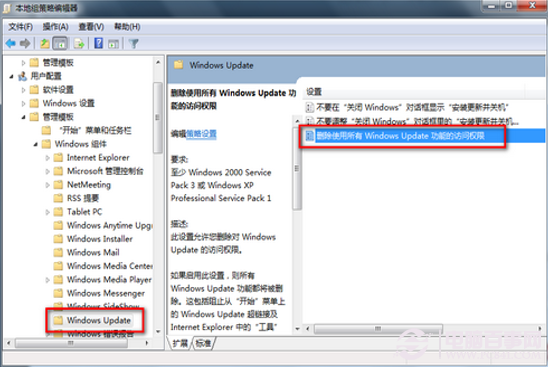Select the Windows Update folder in tree

pyautogui.click(x=99, y=320)
